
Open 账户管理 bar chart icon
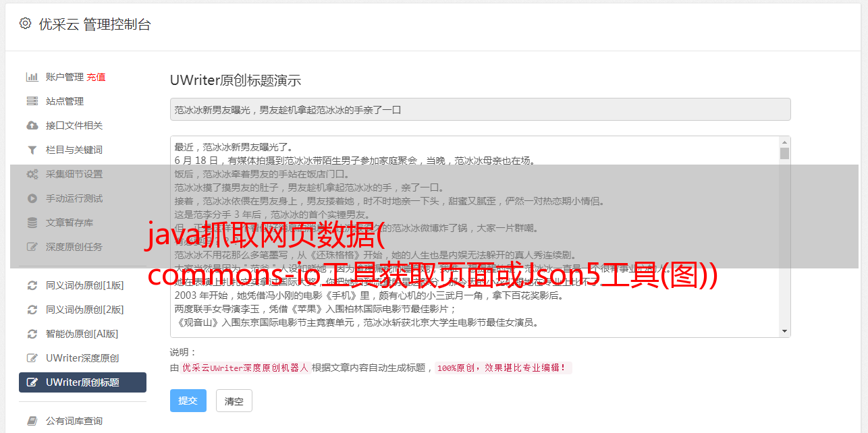tap(32, 77)
